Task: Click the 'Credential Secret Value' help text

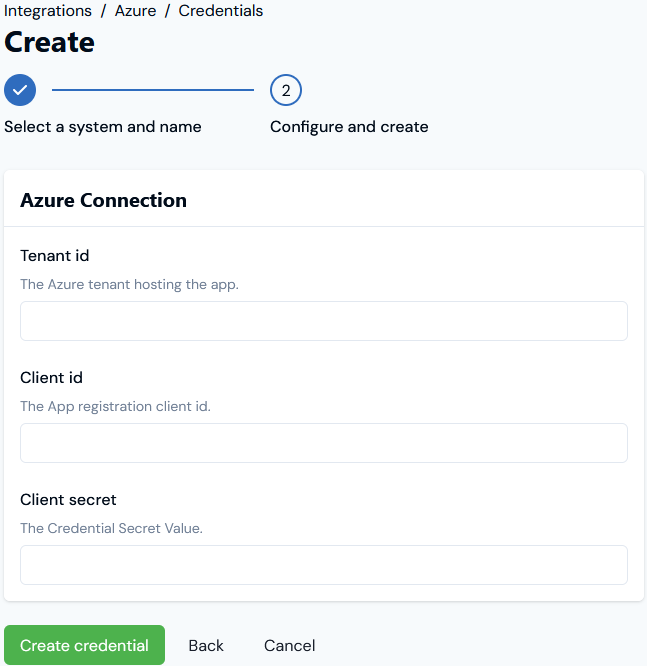Action: point(111,528)
